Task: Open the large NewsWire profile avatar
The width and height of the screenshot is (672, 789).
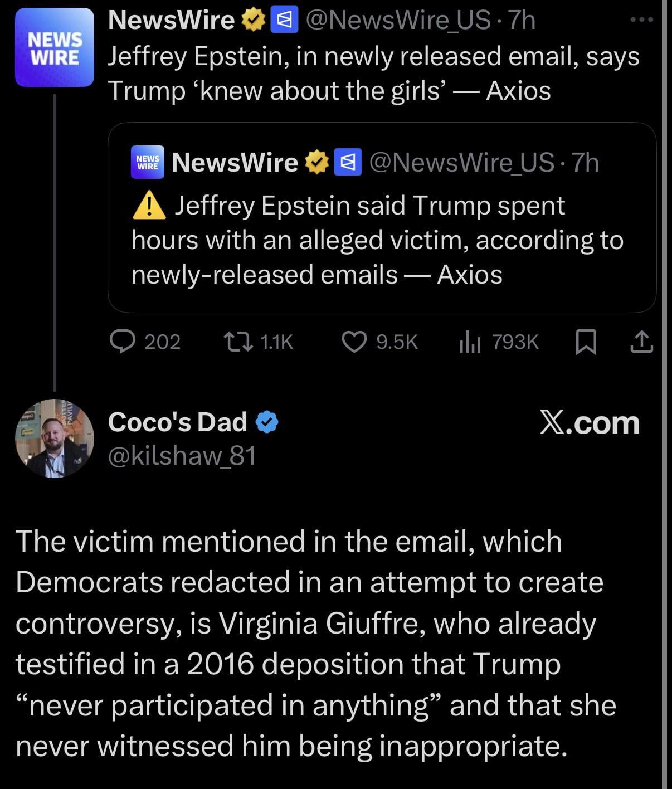Action: (x=55, y=48)
